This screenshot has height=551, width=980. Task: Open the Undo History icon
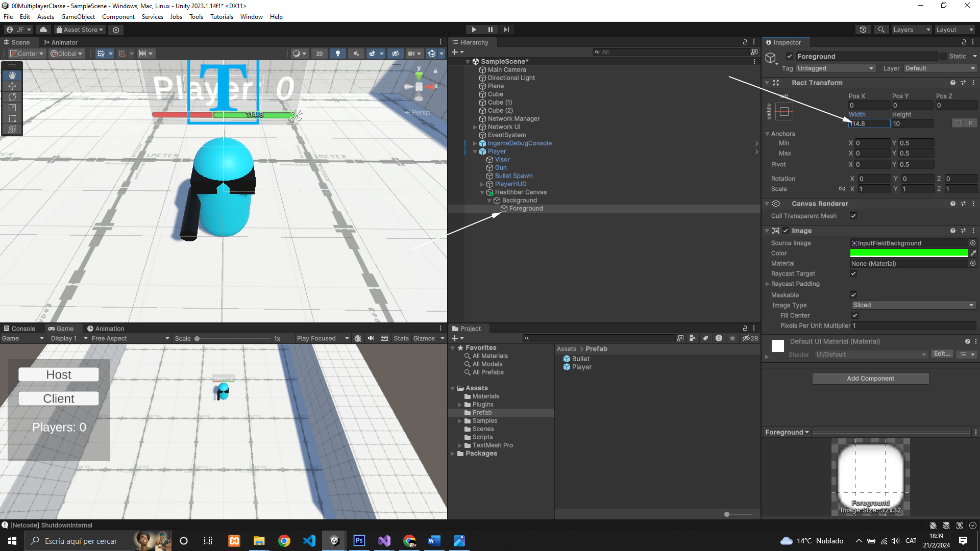point(863,30)
